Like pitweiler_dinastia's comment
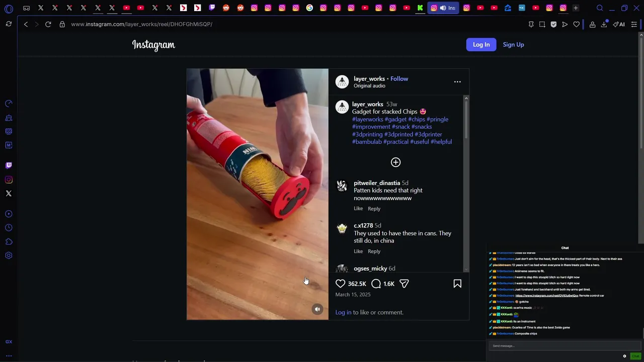Viewport: 644px width, 362px height. 358,209
